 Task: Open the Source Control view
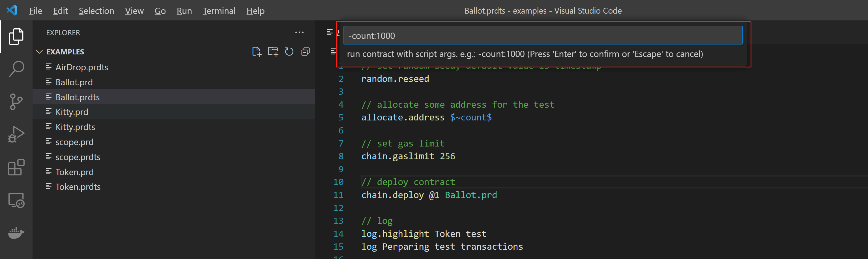pos(16,102)
